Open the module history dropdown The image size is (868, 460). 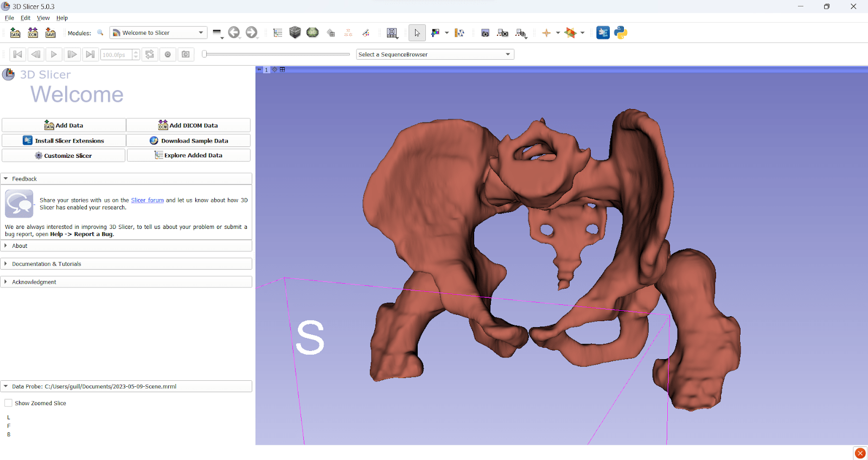tap(218, 34)
